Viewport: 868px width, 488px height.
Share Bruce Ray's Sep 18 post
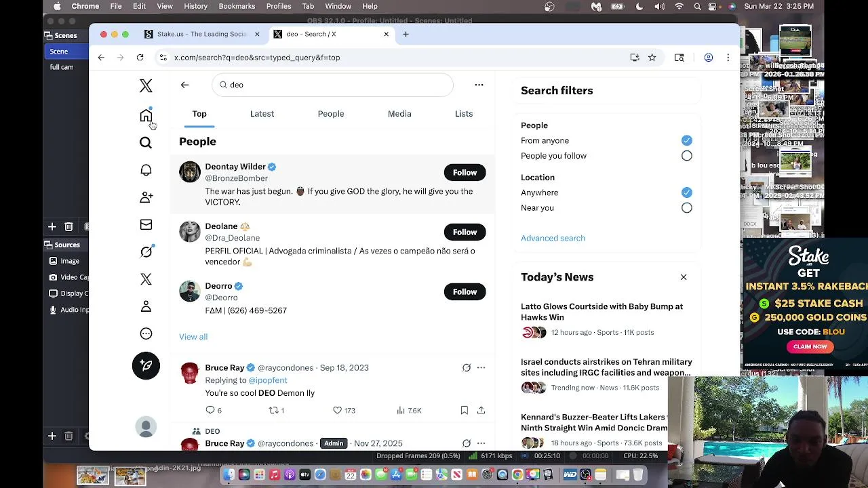point(481,410)
